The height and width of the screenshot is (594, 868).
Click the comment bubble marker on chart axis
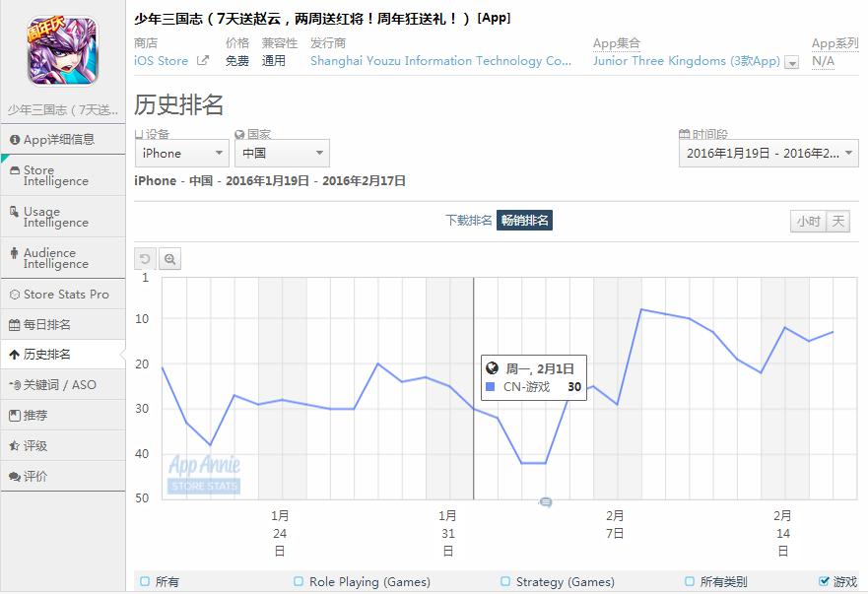(546, 502)
